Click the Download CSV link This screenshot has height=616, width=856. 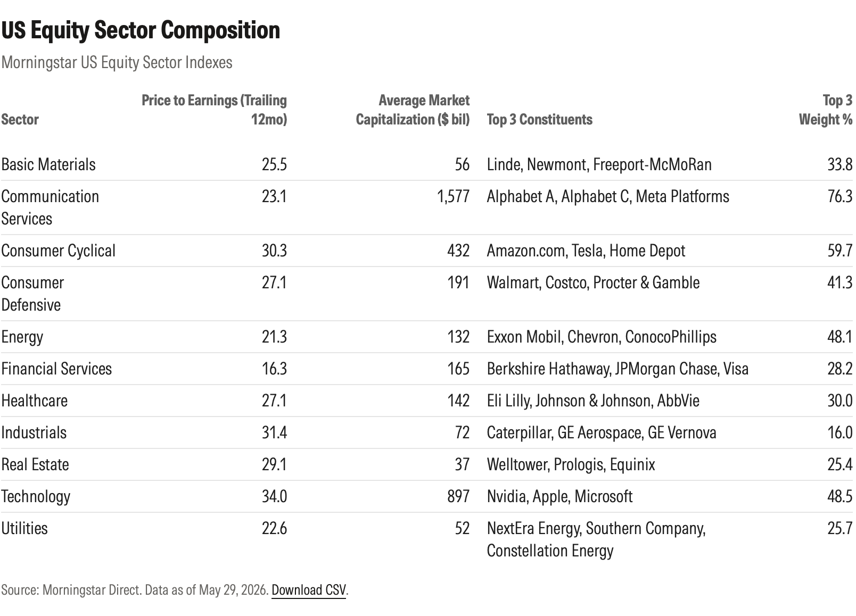(x=309, y=590)
